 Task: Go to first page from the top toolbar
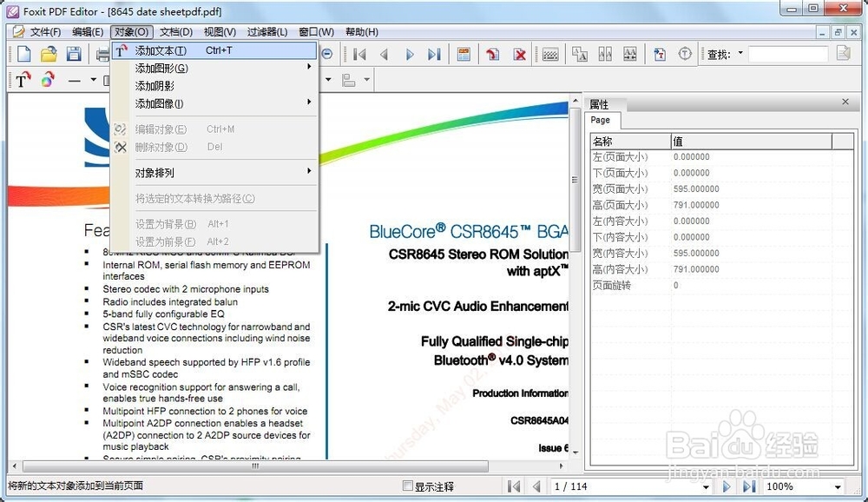point(360,55)
